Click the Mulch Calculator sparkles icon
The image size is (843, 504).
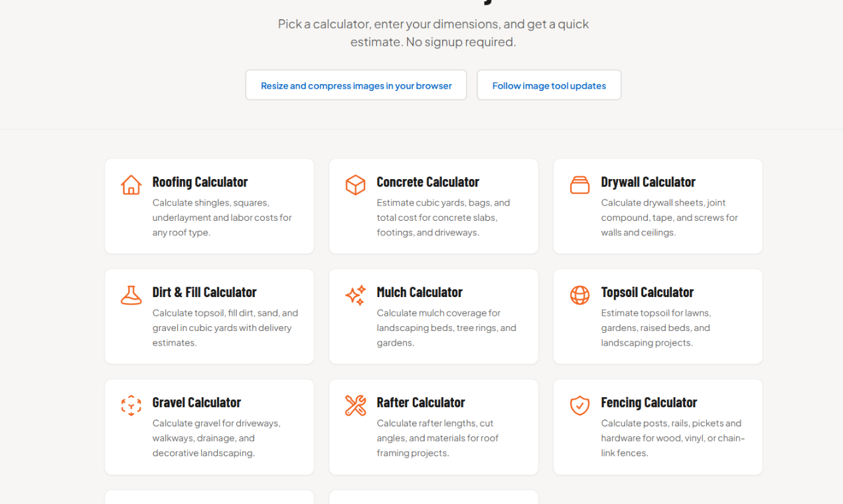click(356, 295)
